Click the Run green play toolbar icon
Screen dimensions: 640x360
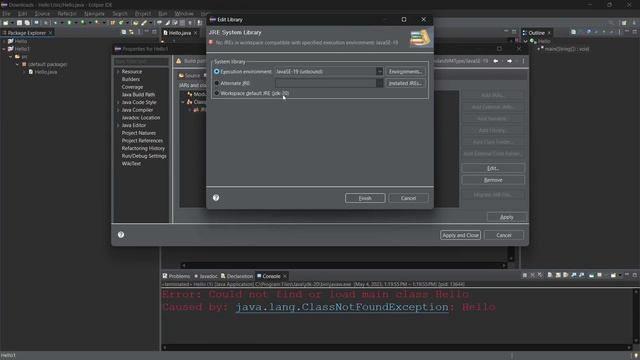[x=69, y=22]
